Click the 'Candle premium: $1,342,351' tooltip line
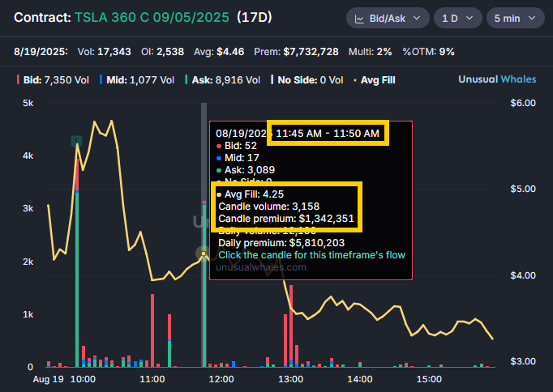 [x=286, y=219]
